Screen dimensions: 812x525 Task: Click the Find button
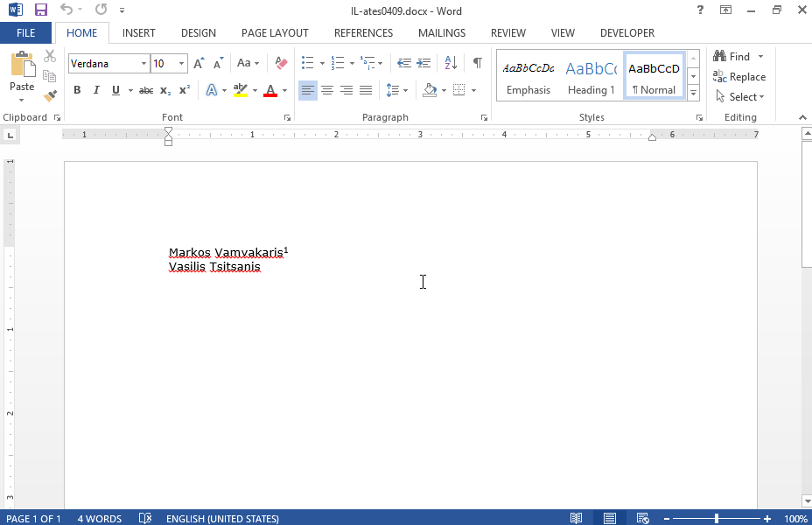point(731,56)
